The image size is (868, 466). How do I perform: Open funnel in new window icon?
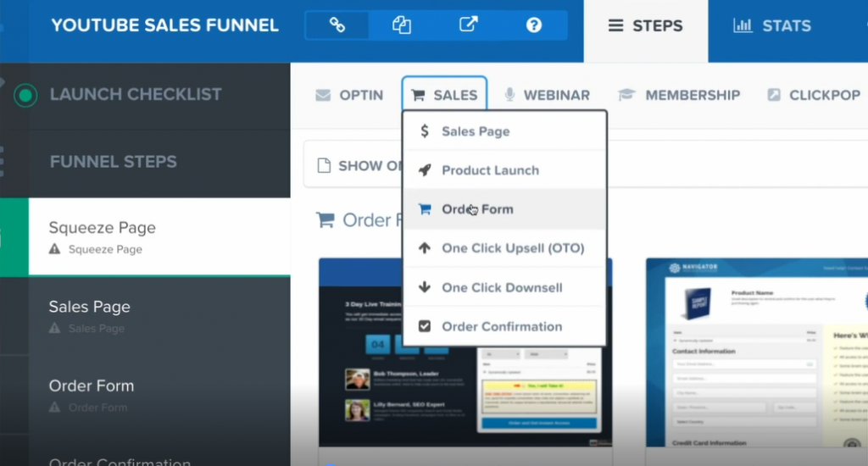coord(468,25)
